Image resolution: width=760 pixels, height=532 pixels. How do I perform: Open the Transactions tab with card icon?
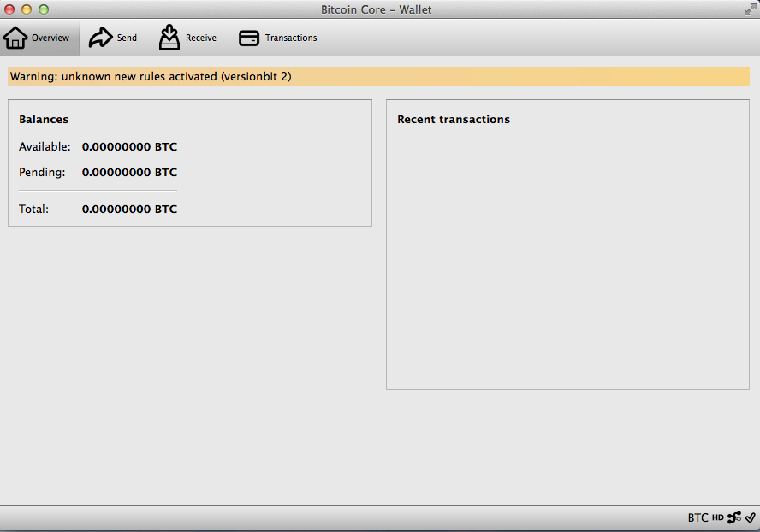pyautogui.click(x=278, y=38)
